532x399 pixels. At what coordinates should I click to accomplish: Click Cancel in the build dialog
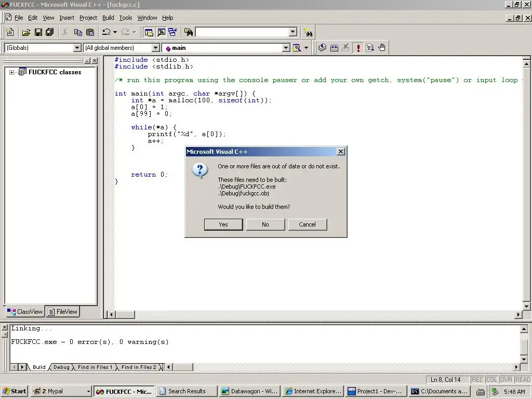click(x=308, y=224)
